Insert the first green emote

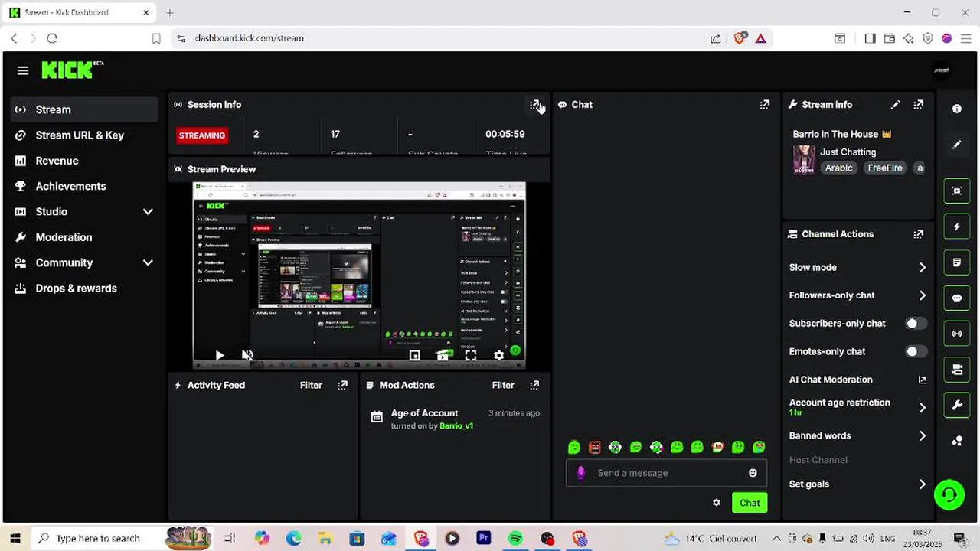pos(574,447)
